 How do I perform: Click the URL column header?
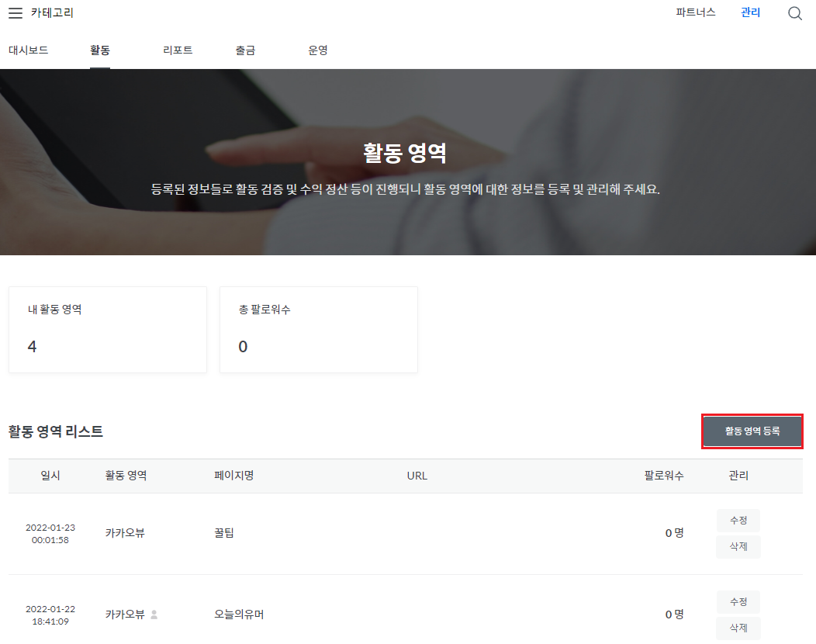coord(417,476)
